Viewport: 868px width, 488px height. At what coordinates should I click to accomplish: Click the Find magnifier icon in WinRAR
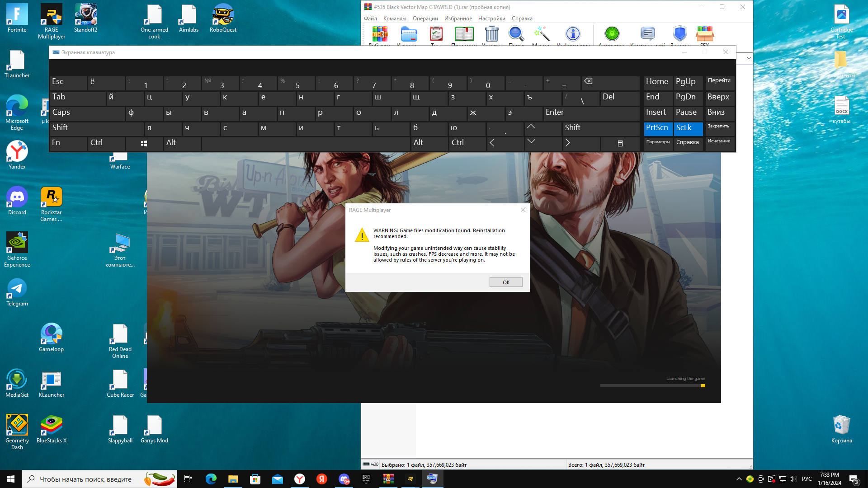click(x=516, y=34)
